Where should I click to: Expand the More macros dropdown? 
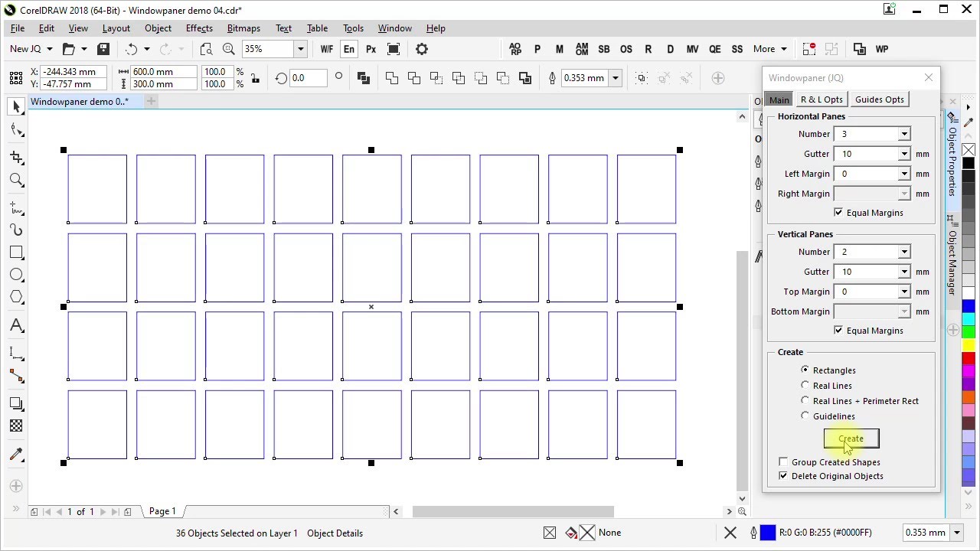point(769,49)
